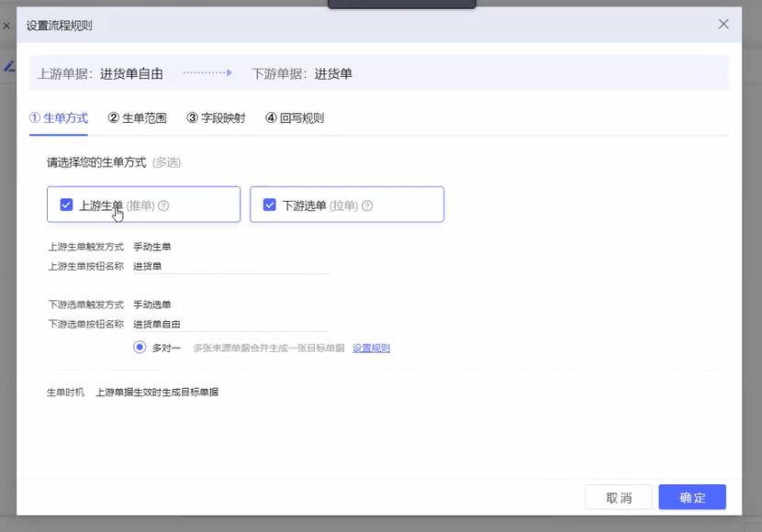Switch to the ① 生单方式 tab
This screenshot has height=532, width=762.
point(59,118)
